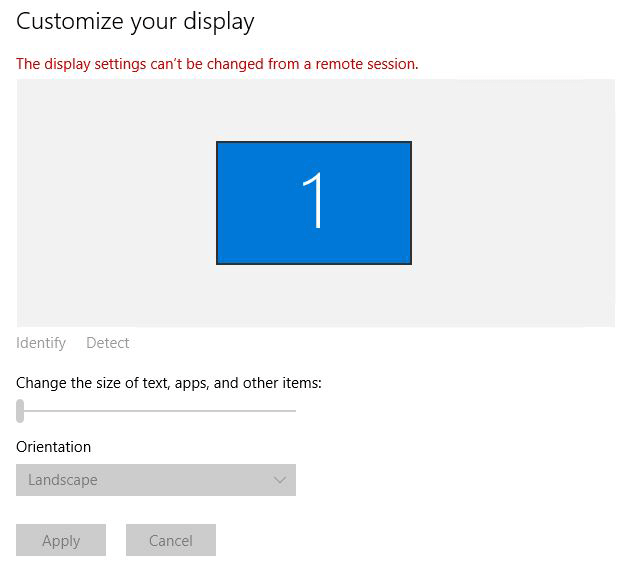629x568 pixels.
Task: Click the 'Customize your display' heading
Action: [136, 21]
